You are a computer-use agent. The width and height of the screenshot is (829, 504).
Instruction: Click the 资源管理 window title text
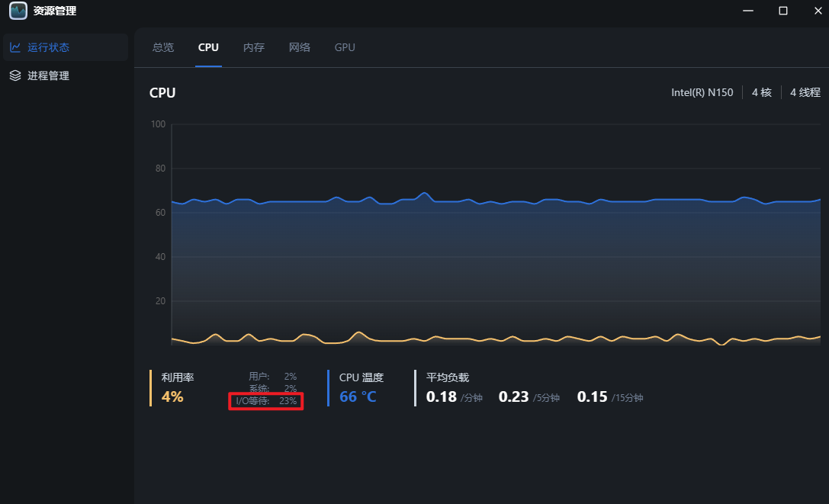(x=55, y=11)
